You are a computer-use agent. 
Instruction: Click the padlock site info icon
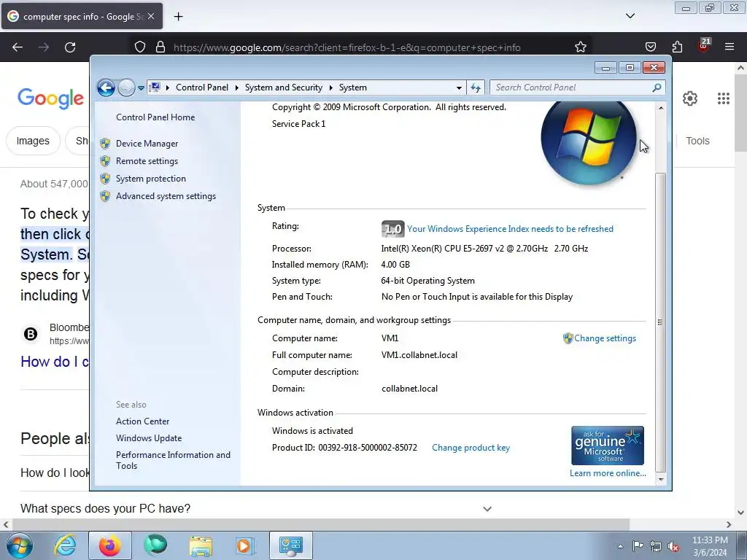pyautogui.click(x=160, y=47)
